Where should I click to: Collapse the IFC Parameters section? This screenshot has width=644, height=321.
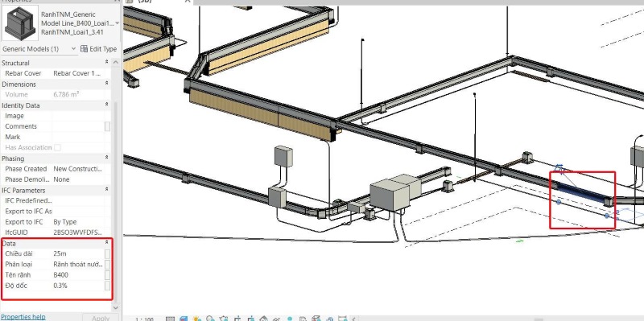(x=107, y=190)
